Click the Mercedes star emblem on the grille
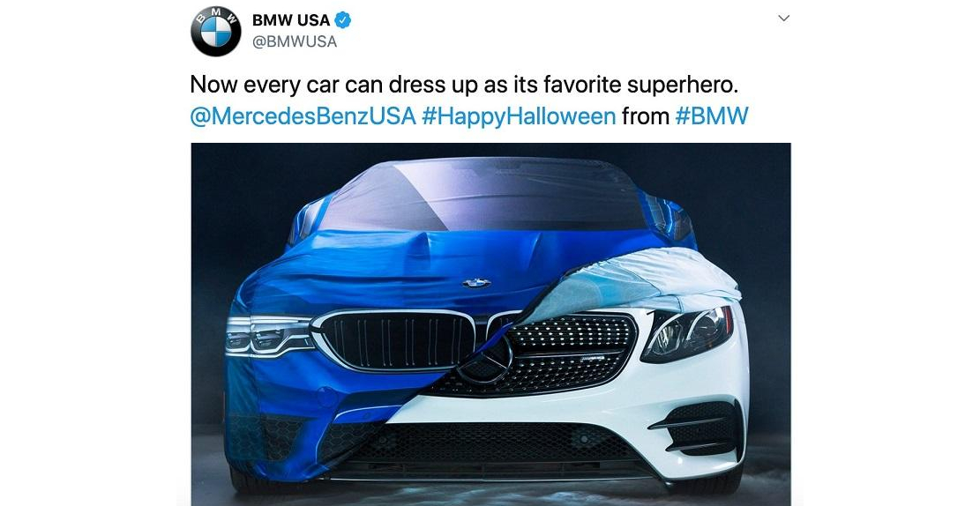The height and width of the screenshot is (506, 980). click(x=487, y=361)
